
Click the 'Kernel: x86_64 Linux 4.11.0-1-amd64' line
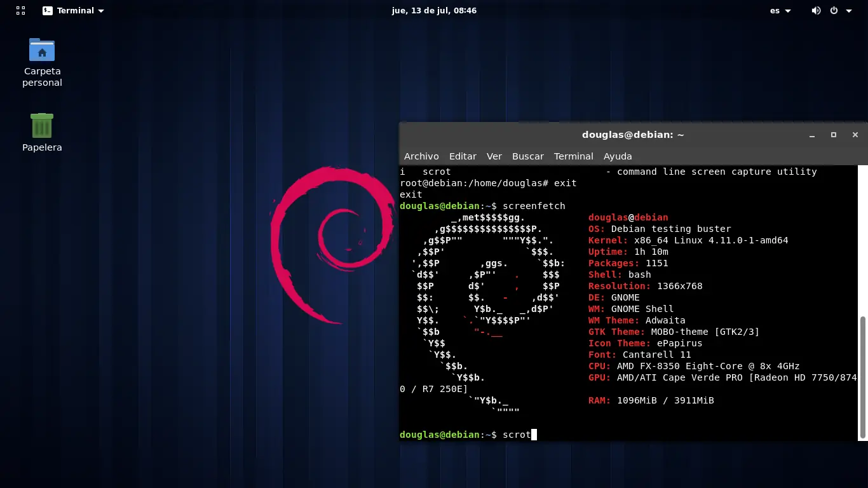click(x=688, y=240)
